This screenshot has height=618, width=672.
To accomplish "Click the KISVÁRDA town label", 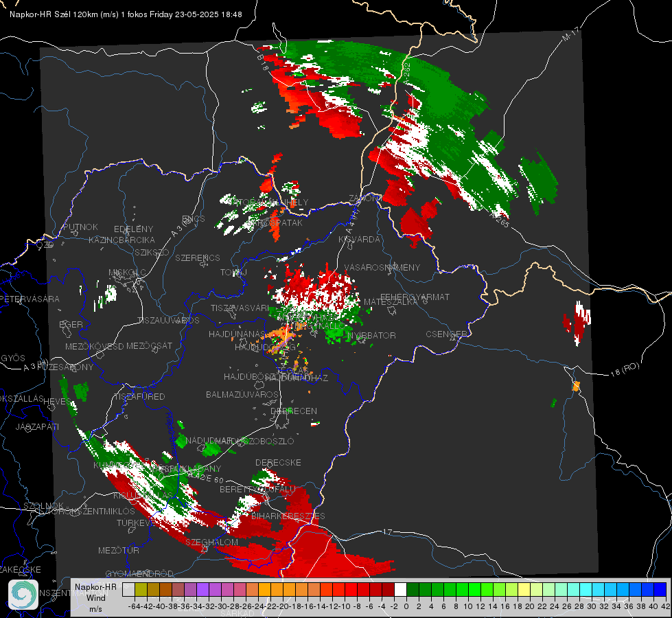I will pyautogui.click(x=359, y=240).
